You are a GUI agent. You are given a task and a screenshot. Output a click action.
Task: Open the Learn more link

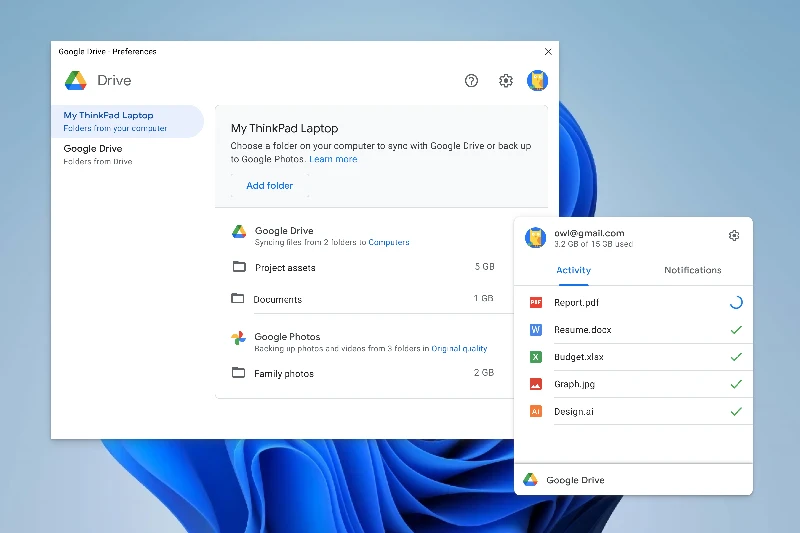(x=333, y=159)
